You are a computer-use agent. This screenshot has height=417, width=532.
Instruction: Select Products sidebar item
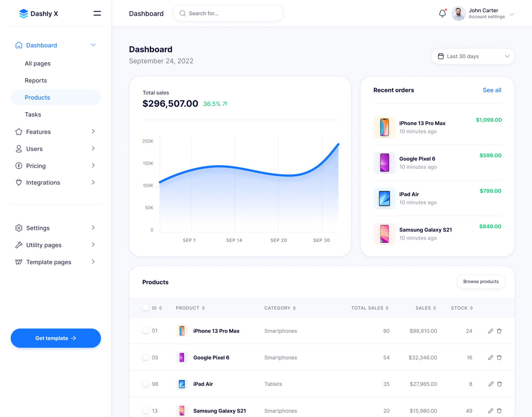click(x=56, y=97)
